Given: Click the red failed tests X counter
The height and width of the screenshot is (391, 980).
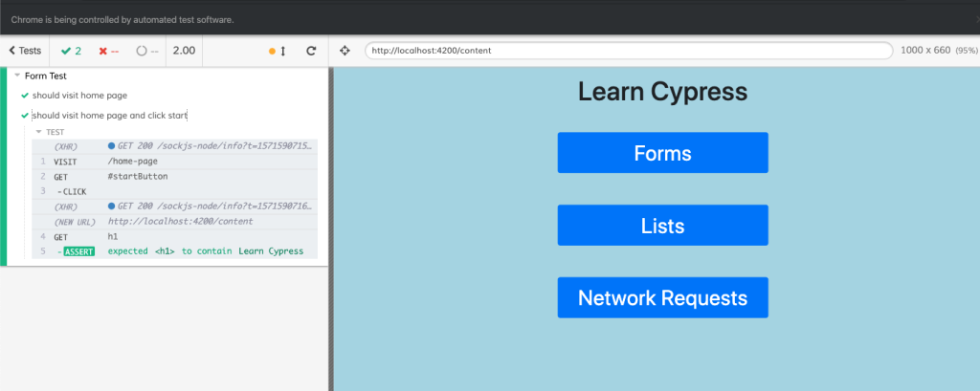Looking at the screenshot, I should (x=109, y=51).
